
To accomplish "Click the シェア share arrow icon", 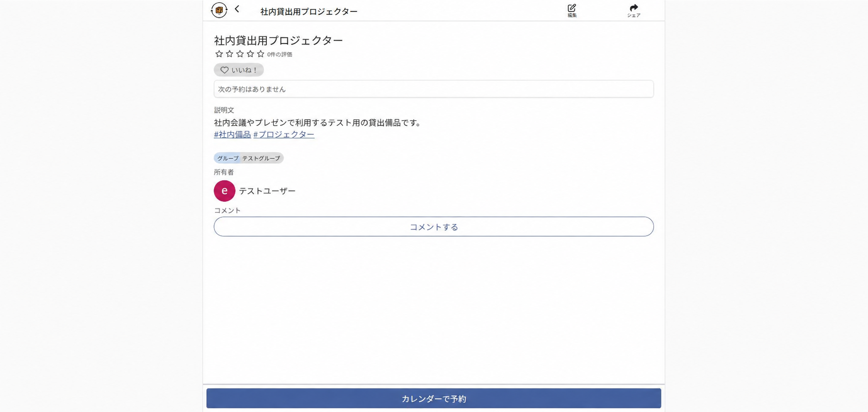I will [x=633, y=10].
